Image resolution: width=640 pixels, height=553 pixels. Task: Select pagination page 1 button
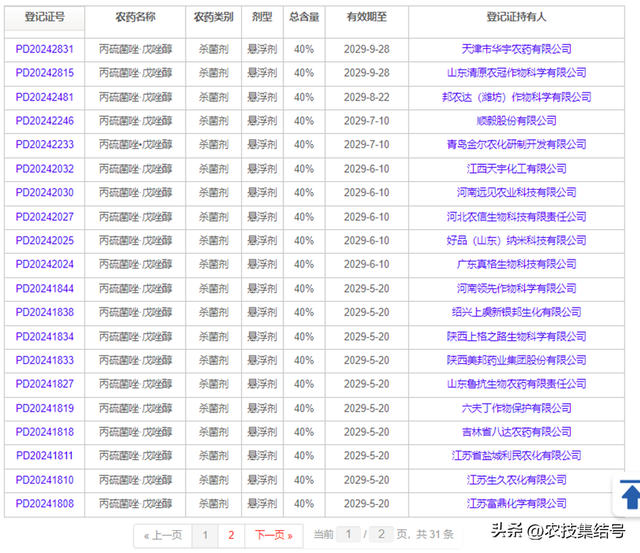[x=205, y=535]
